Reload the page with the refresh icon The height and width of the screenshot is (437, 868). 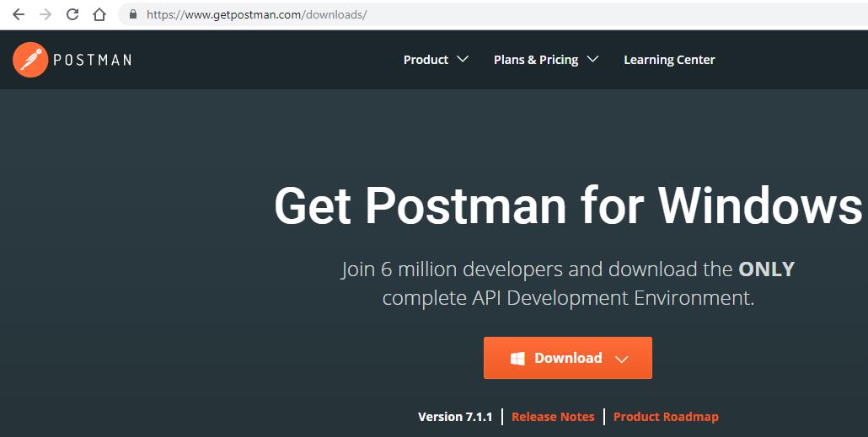coord(72,15)
